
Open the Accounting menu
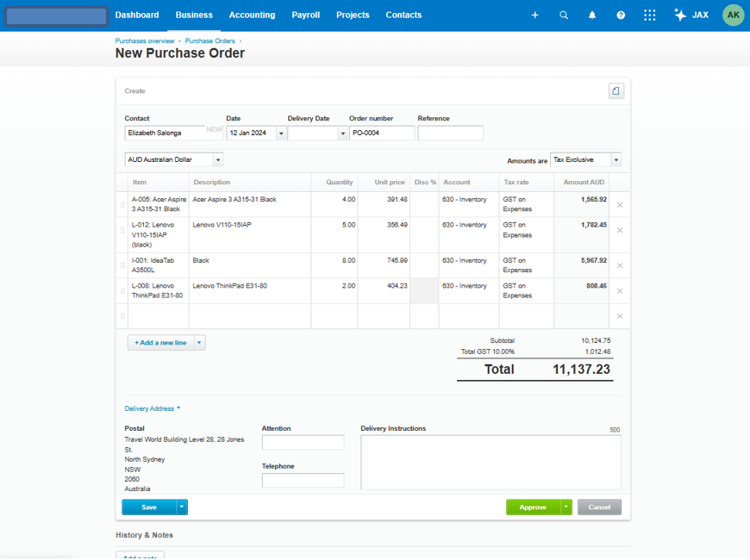tap(252, 15)
